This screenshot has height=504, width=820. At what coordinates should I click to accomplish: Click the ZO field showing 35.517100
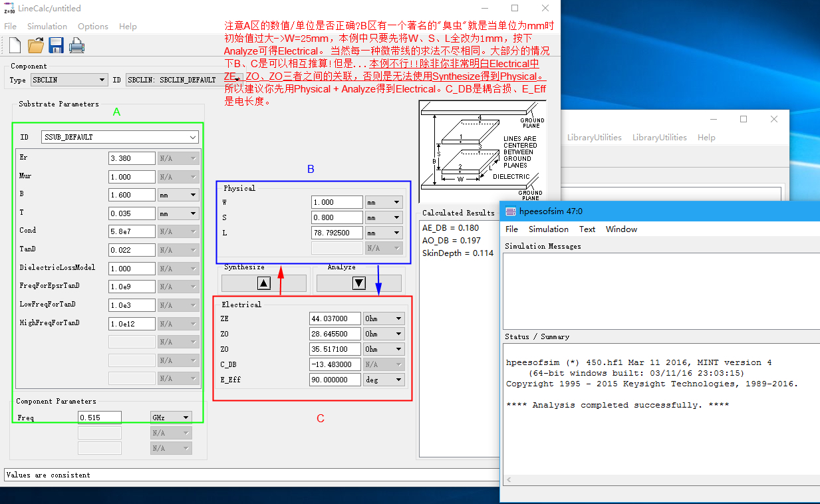tap(335, 349)
